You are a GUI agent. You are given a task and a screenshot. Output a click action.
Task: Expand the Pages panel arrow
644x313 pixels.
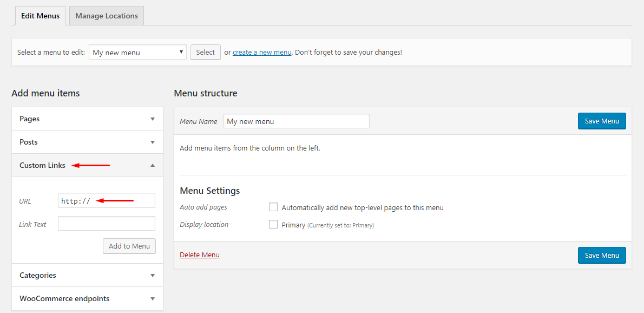point(153,119)
